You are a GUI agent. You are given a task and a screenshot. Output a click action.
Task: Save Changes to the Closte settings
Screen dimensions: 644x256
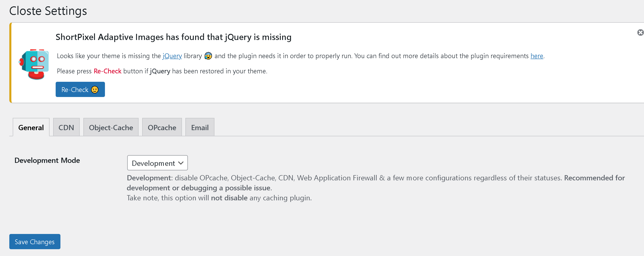click(35, 241)
